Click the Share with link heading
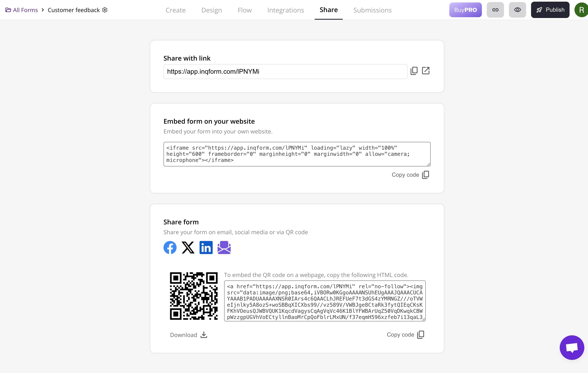Screen dimensions: 588x373 coord(187,58)
